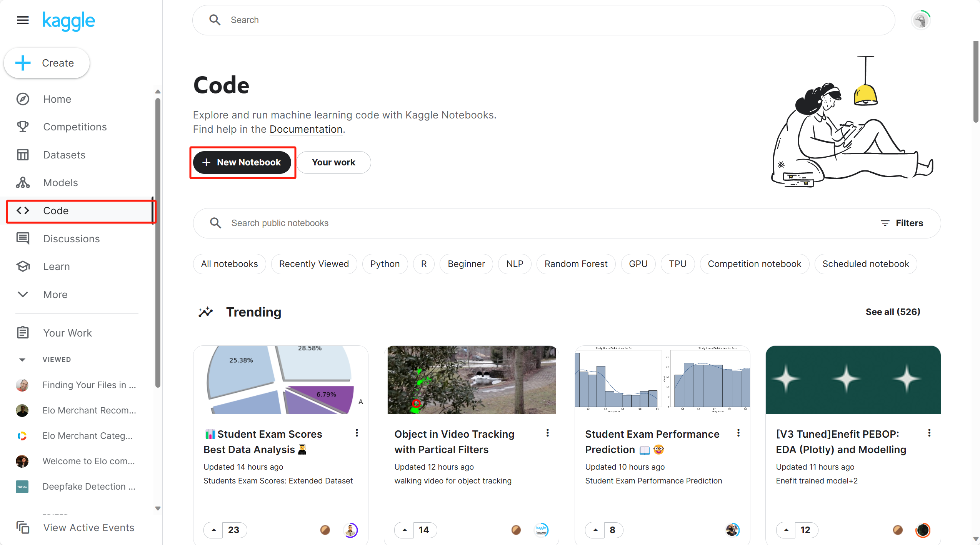This screenshot has width=980, height=545.
Task: Upvote Object in Video Tracking notebook
Action: coord(405,530)
